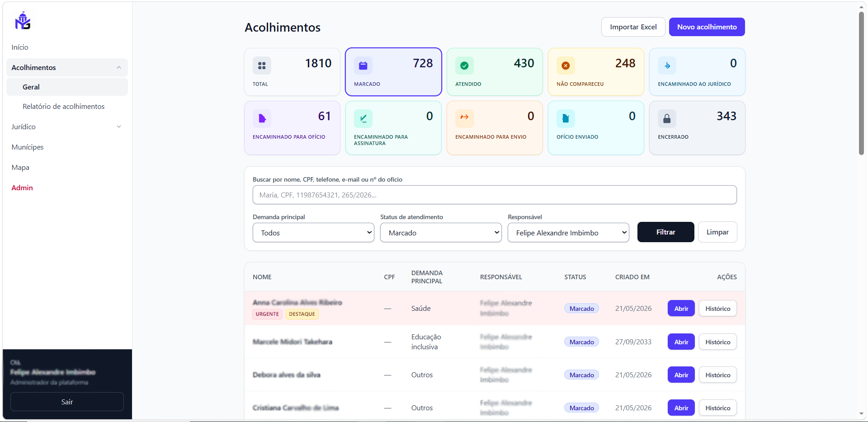The height and width of the screenshot is (422, 868).
Task: View Histórico for Debora alves da silva
Action: coord(717,375)
